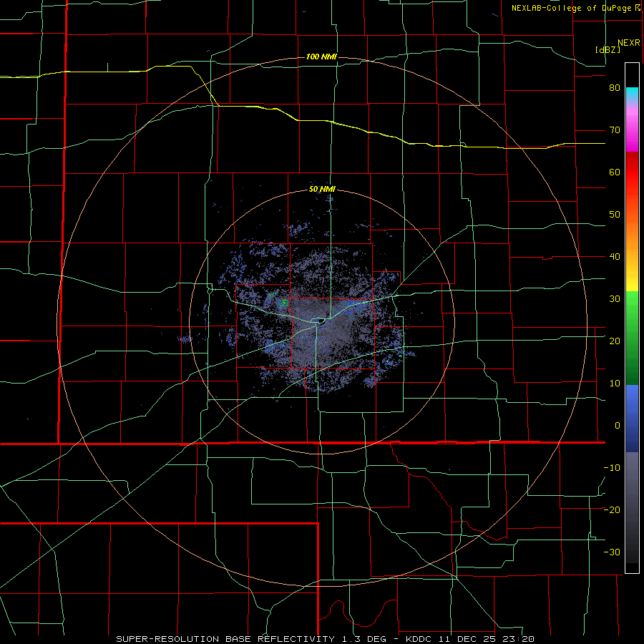This screenshot has width=644, height=644.
Task: Click the KDDC station identifier in caption
Action: (419, 639)
